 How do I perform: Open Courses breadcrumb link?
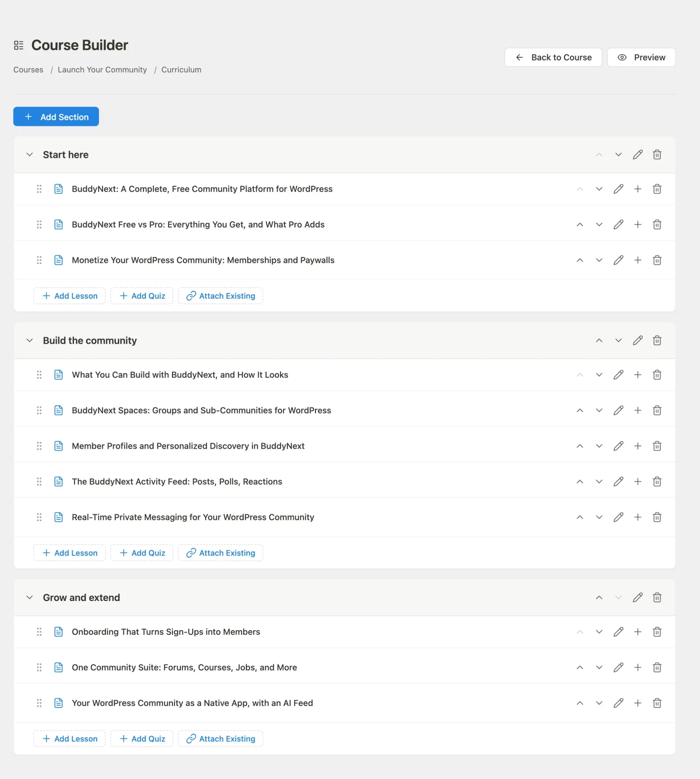tap(28, 70)
